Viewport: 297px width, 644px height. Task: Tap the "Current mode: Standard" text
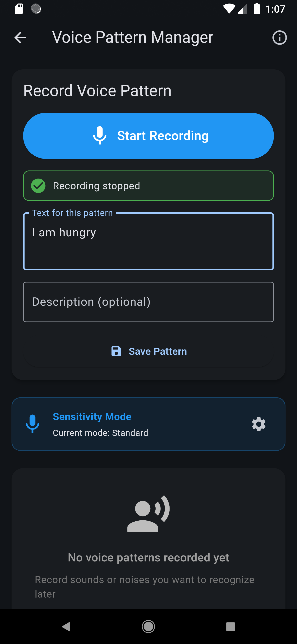point(100,433)
